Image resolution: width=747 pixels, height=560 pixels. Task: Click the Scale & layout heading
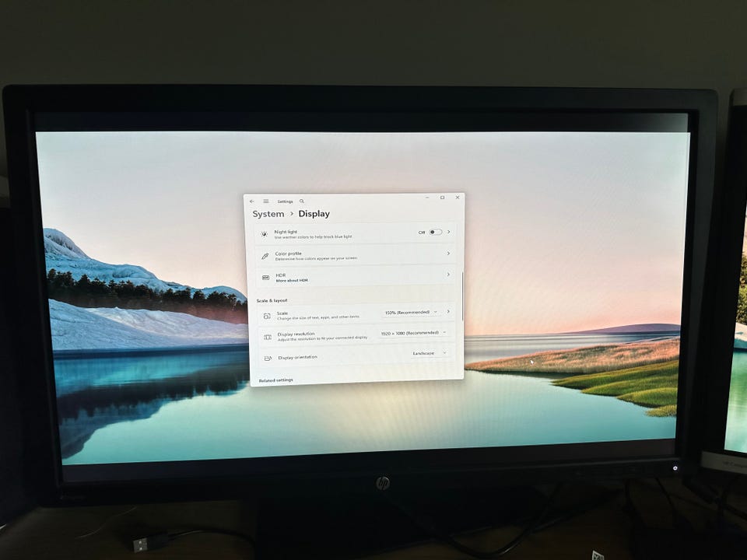[272, 300]
